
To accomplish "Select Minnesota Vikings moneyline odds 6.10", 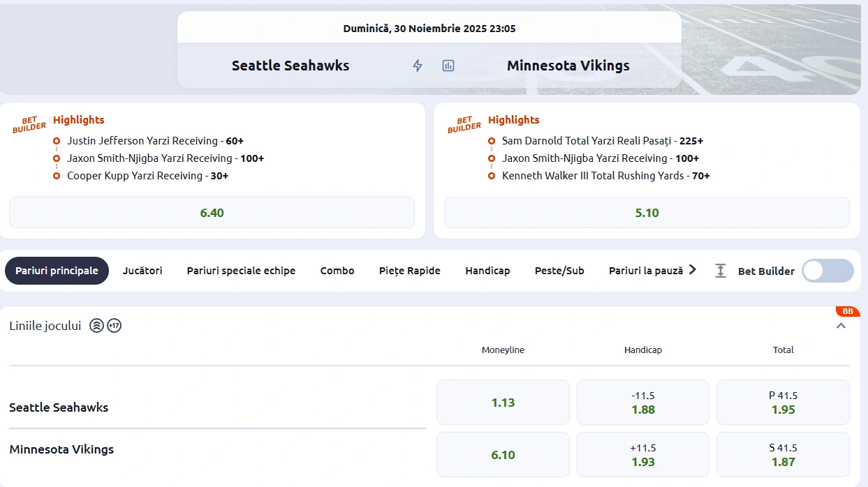I will [502, 454].
